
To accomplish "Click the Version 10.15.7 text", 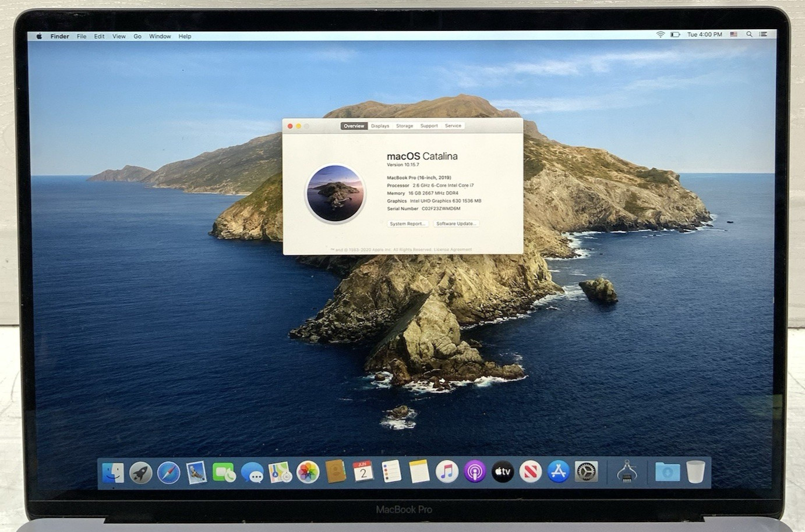I will 402,165.
